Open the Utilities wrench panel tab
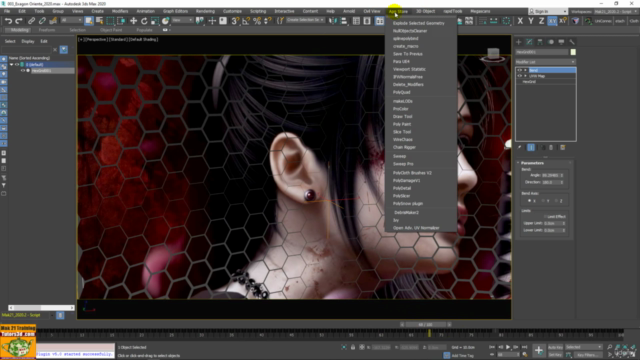 [572, 42]
